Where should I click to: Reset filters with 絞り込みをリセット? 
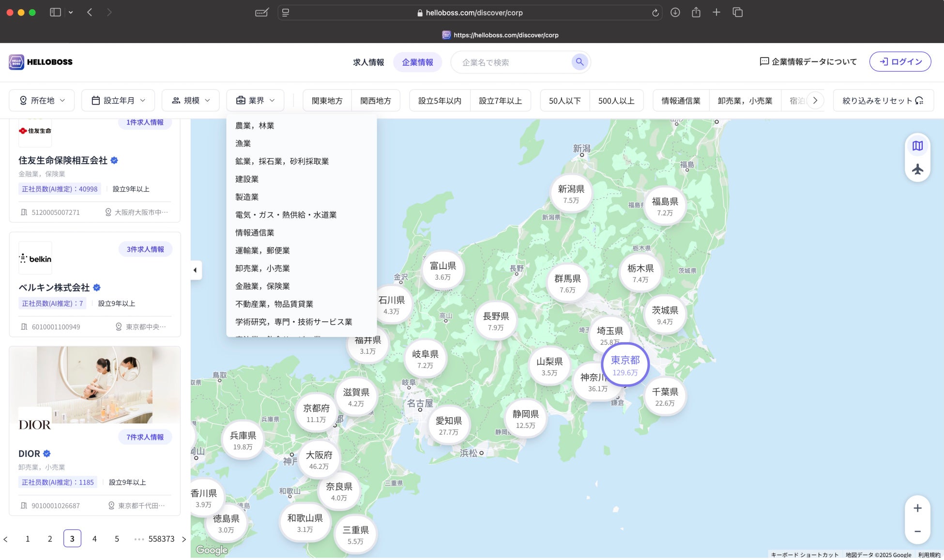(883, 101)
